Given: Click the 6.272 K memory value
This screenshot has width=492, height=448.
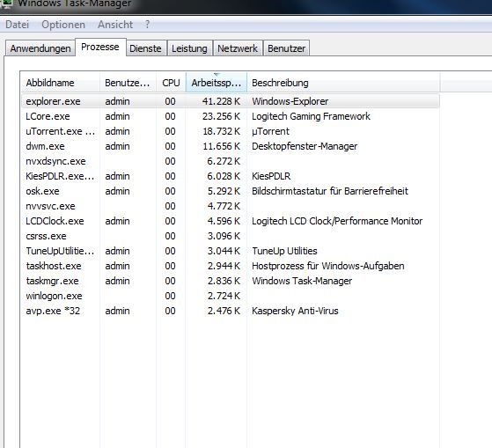Looking at the screenshot, I should (x=224, y=161).
